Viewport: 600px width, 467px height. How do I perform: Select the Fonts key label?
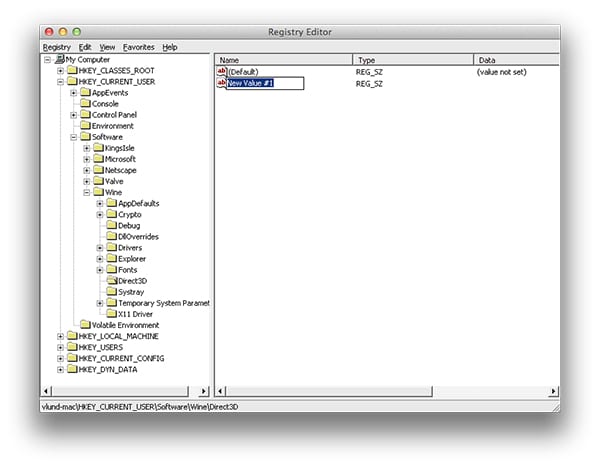point(127,270)
